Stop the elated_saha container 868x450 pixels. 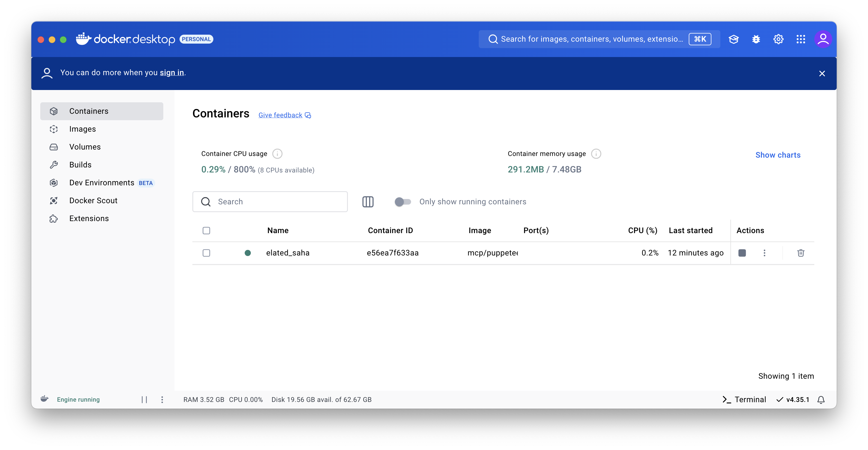click(742, 253)
